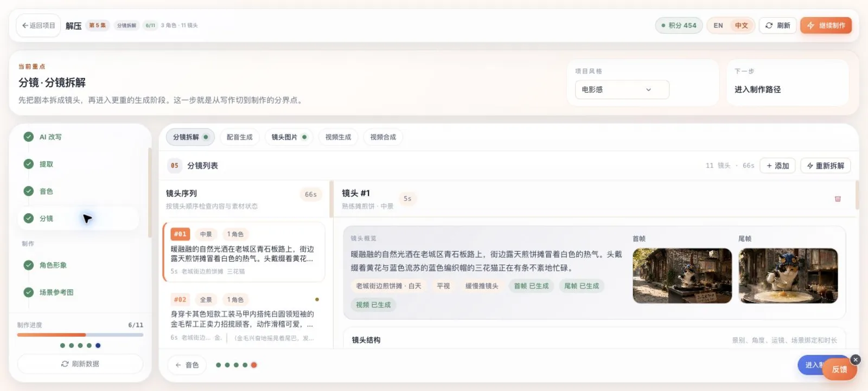Image resolution: width=868 pixels, height=391 pixels.
Task: Click the 平视 angle tag
Action: [x=443, y=286]
